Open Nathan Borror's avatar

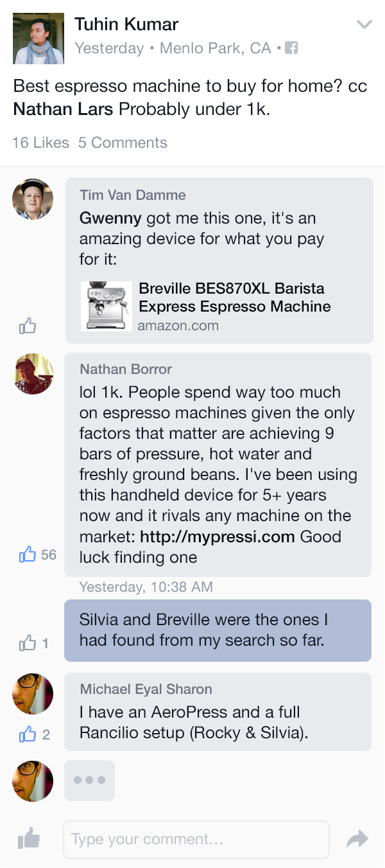click(x=33, y=374)
